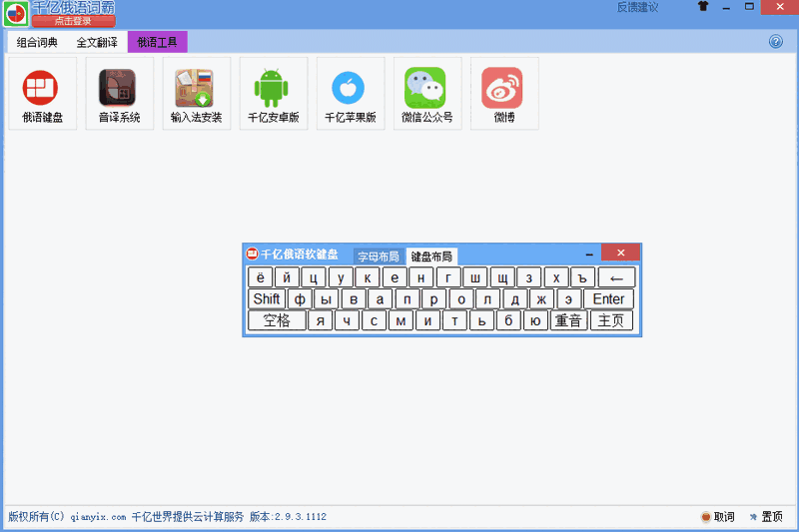Tap the ц key
Viewport: 799px width, 532px height.
[314, 277]
